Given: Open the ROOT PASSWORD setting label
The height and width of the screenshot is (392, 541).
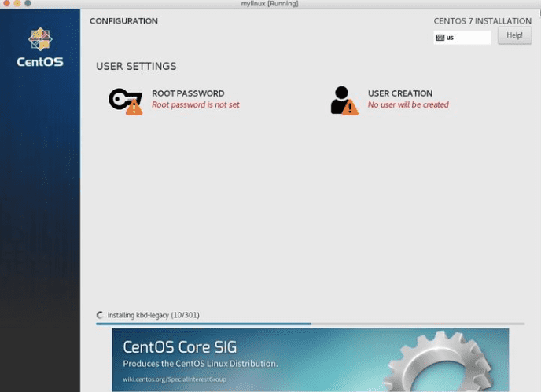Looking at the screenshot, I should (188, 93).
